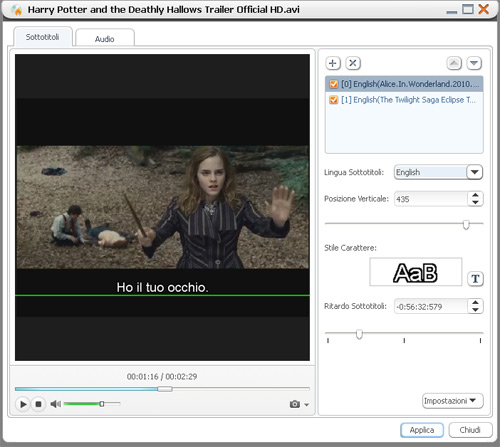Increase Posizione Verticale with up arrow
This screenshot has height=447, width=500.
[476, 195]
